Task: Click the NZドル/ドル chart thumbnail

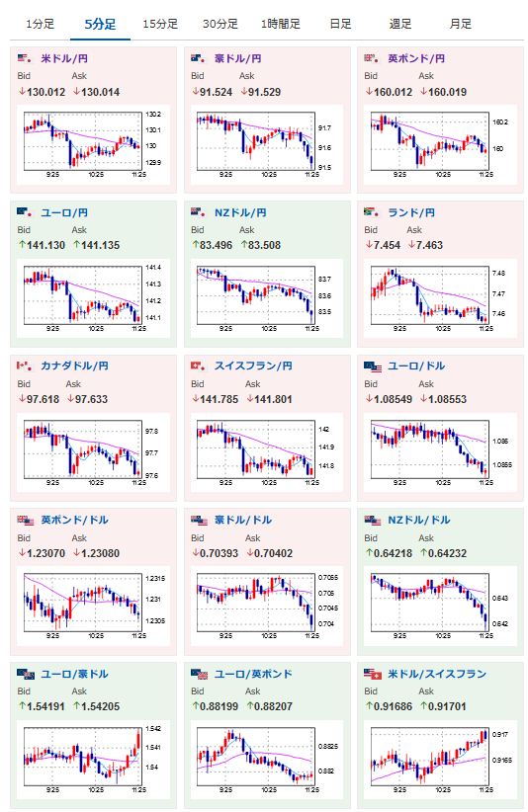Action: click(x=440, y=606)
